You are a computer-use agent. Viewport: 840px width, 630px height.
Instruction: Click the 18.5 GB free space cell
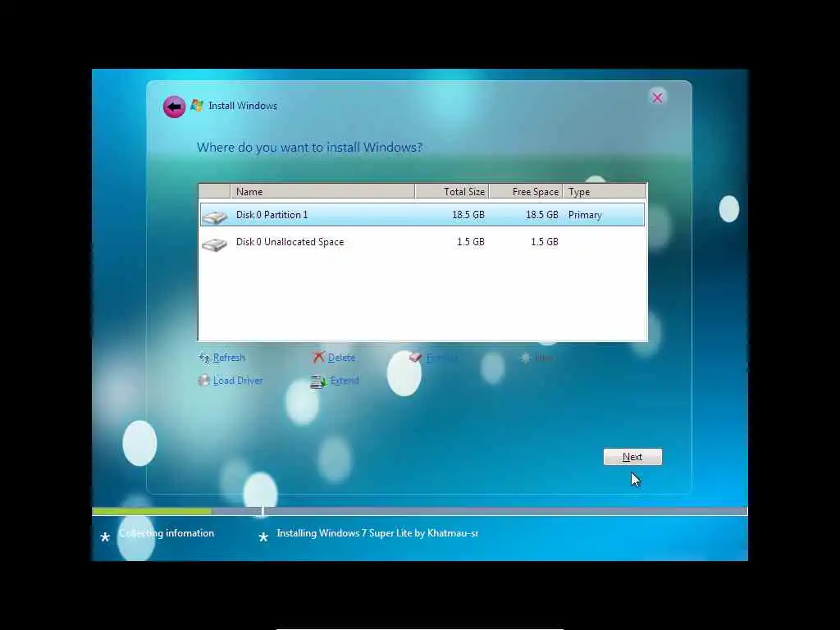click(x=542, y=215)
